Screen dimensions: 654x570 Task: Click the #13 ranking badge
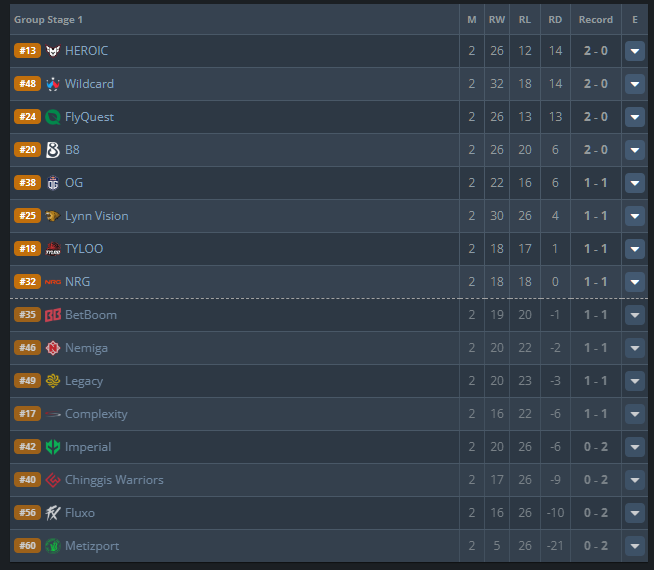tap(28, 50)
